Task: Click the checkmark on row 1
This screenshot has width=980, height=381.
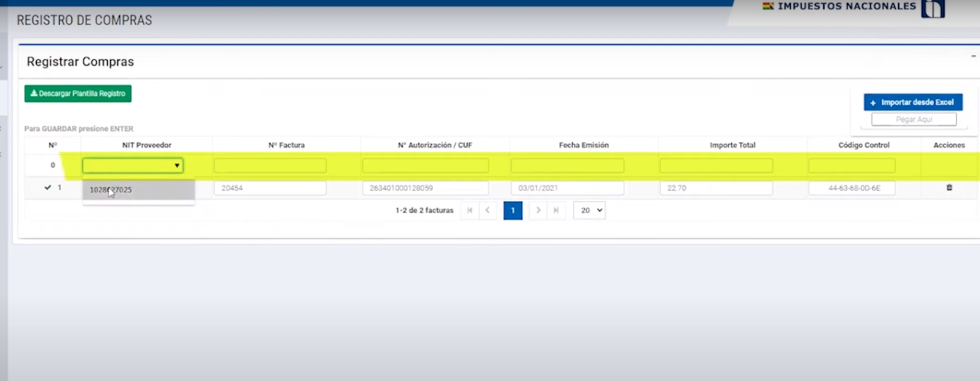Action: tap(47, 188)
